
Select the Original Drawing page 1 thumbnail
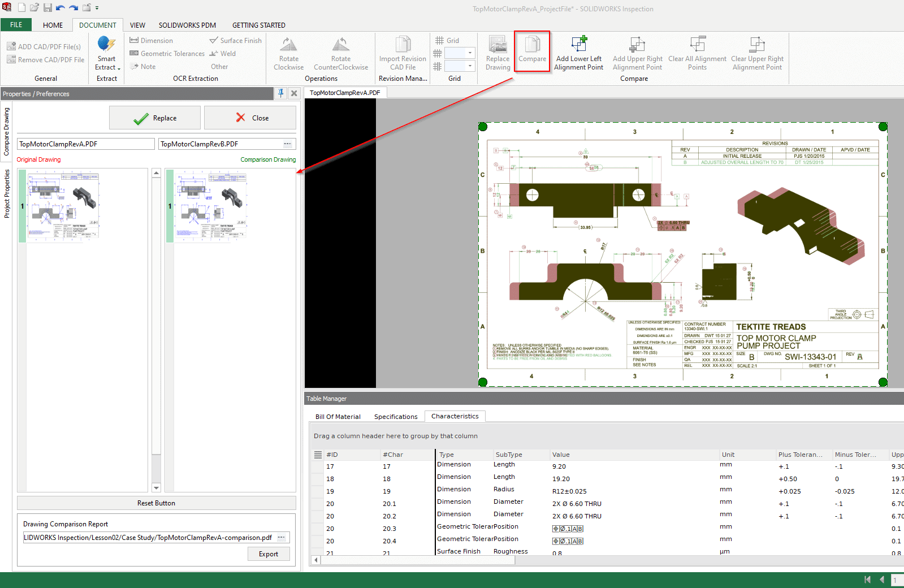pyautogui.click(x=63, y=206)
